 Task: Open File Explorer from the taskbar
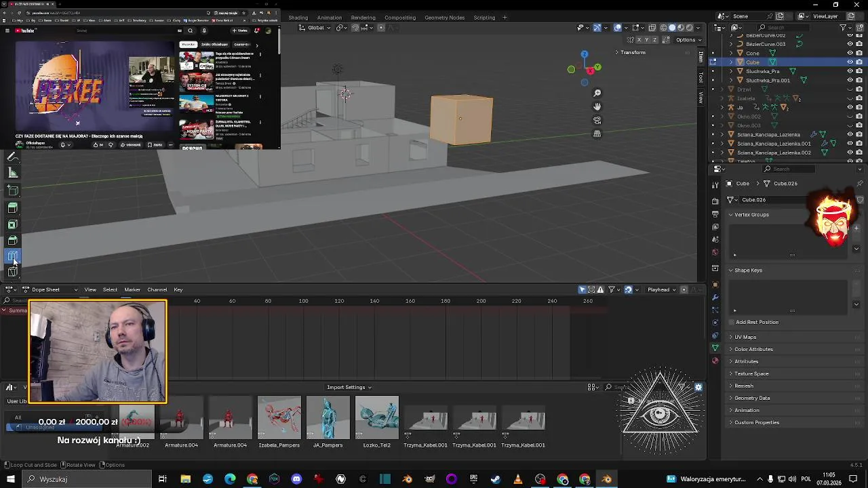click(x=185, y=479)
